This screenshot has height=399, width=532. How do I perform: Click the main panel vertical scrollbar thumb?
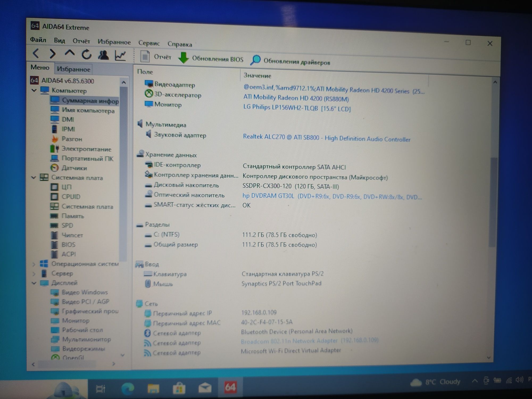point(493,202)
